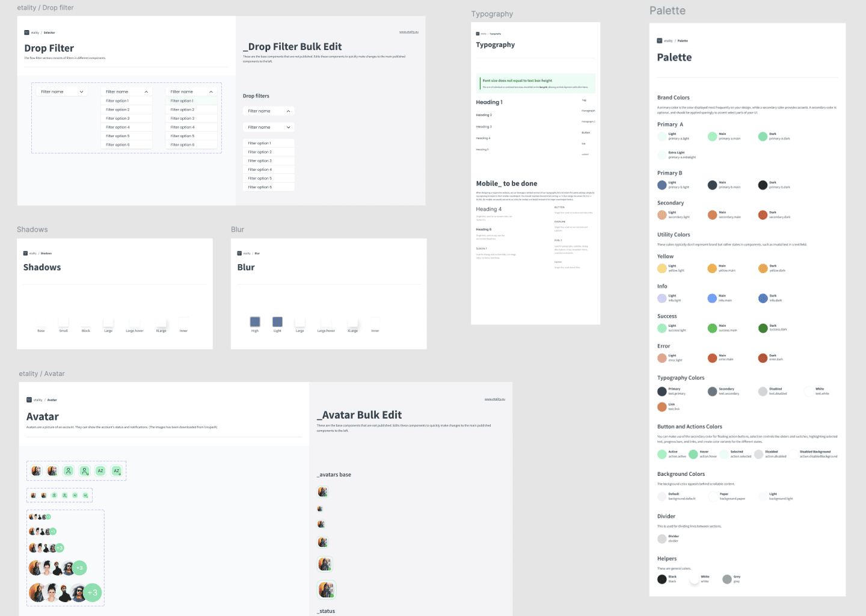Select the High blur sample square
866x616 pixels.
coord(255,322)
